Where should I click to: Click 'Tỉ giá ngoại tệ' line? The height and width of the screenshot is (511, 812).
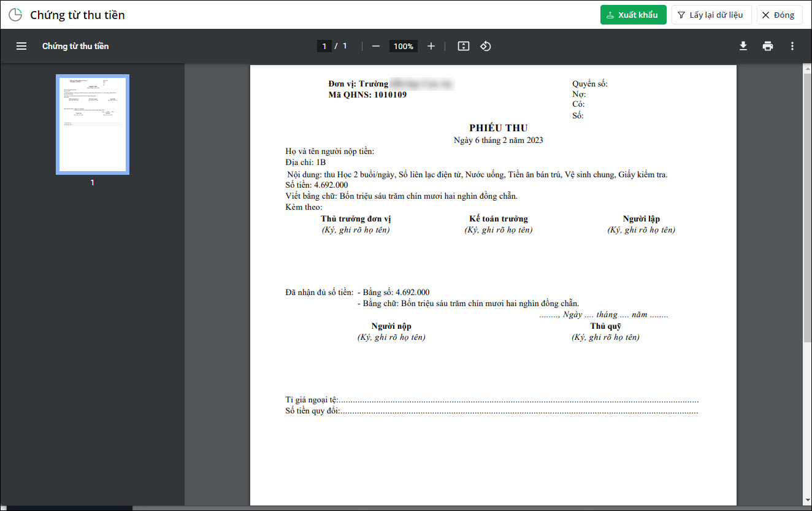tap(492, 400)
